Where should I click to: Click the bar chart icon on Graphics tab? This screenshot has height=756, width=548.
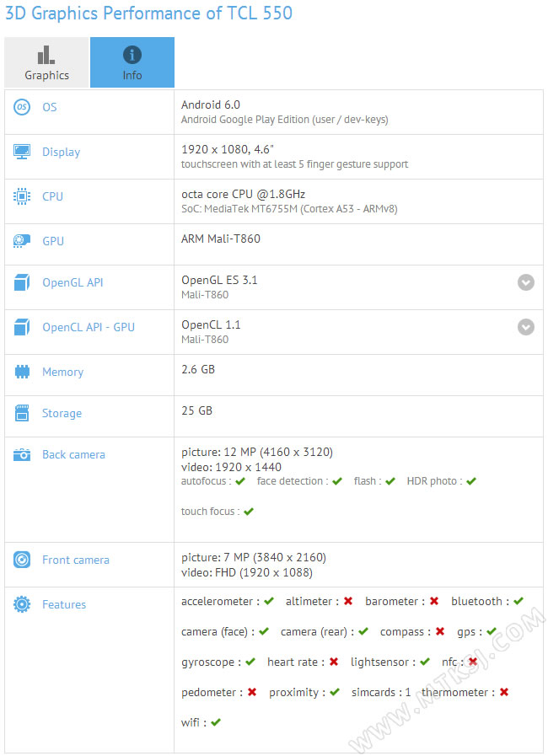coord(46,55)
